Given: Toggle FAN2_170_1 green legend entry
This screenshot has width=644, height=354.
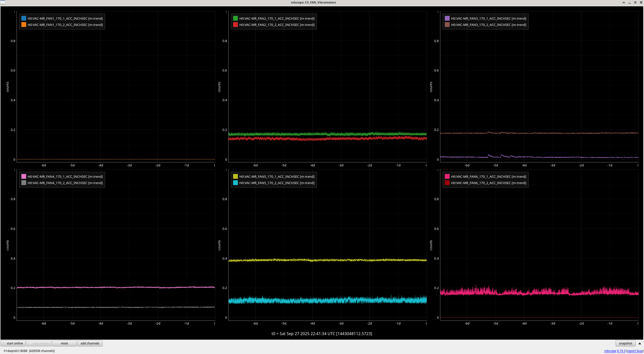Looking at the screenshot, I should tap(277, 18).
